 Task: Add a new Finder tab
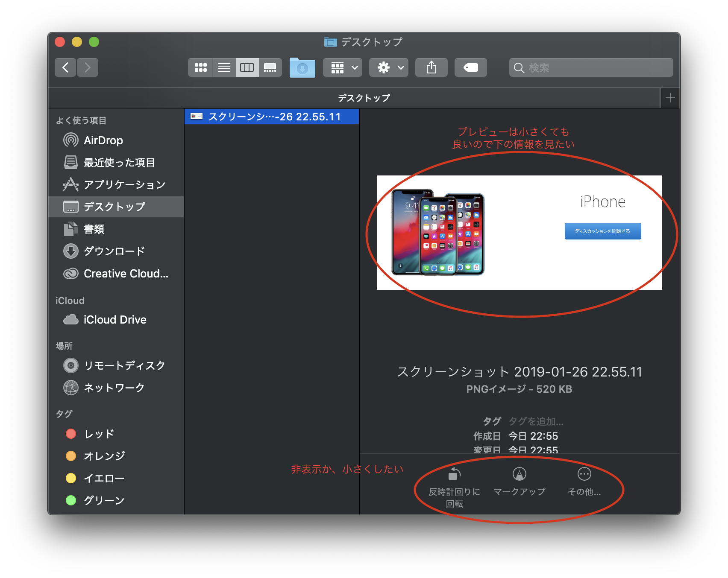pyautogui.click(x=670, y=98)
